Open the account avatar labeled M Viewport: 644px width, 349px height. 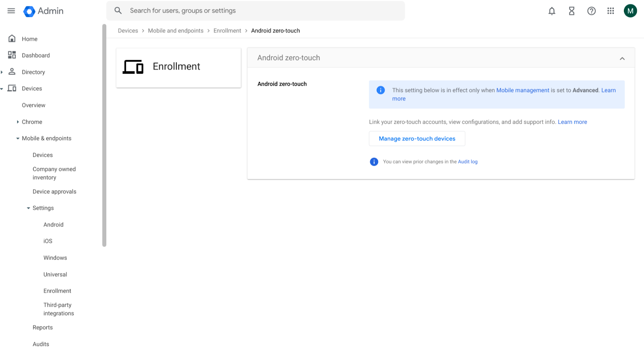[630, 11]
